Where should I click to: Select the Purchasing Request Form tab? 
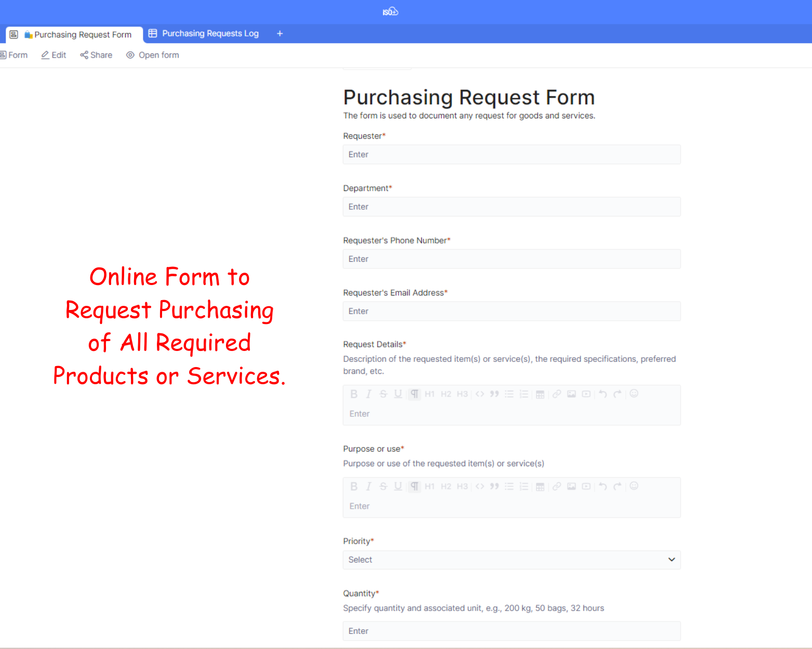[x=77, y=35]
